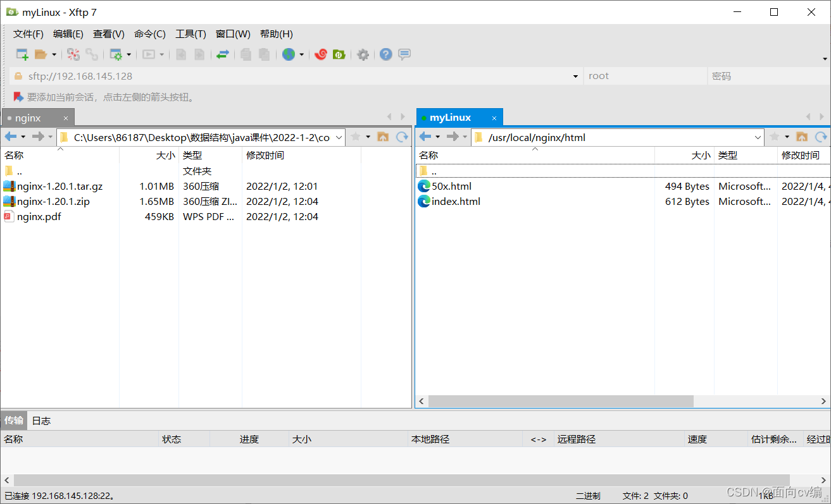Open the Open Session dropdown arrow
The width and height of the screenshot is (831, 504).
[54, 55]
